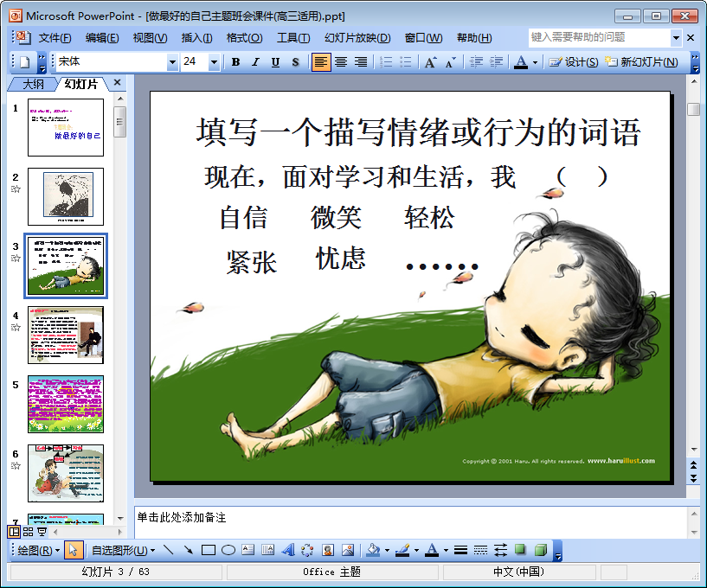Select the Oval drawing tool

[228, 550]
